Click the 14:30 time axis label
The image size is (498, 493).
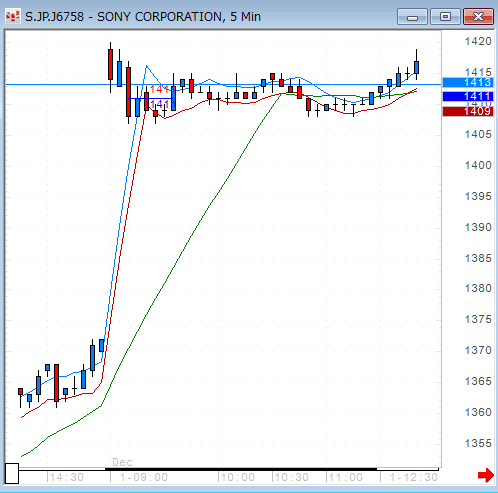66,477
